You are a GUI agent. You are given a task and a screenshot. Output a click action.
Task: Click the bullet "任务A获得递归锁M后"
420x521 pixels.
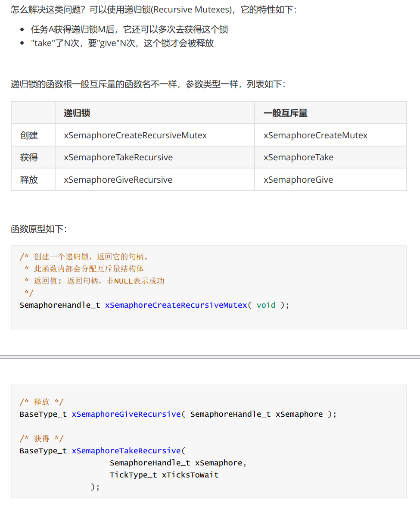[x=129, y=29]
